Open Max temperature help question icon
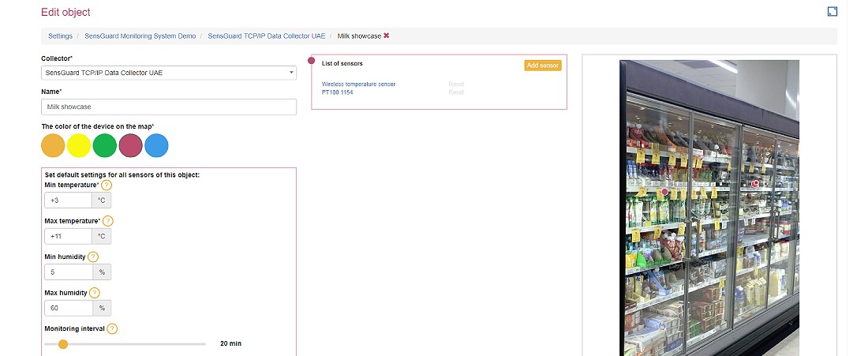The width and height of the screenshot is (868, 356). [x=108, y=221]
